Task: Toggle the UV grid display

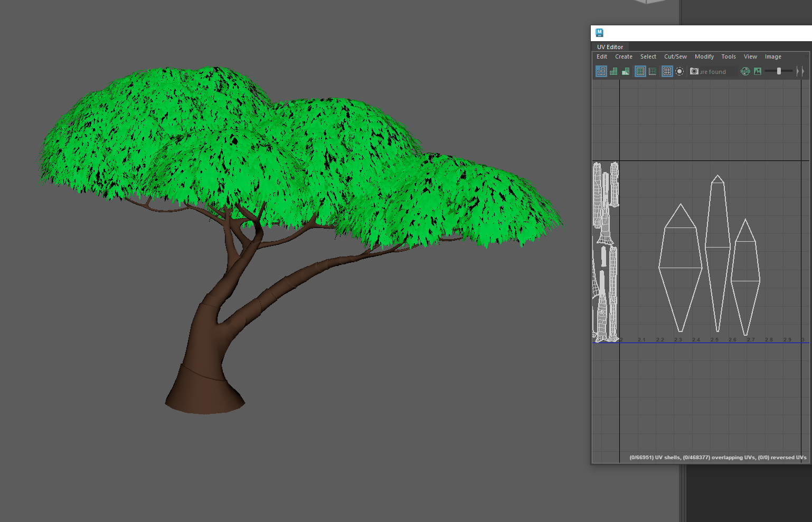Action: point(667,71)
